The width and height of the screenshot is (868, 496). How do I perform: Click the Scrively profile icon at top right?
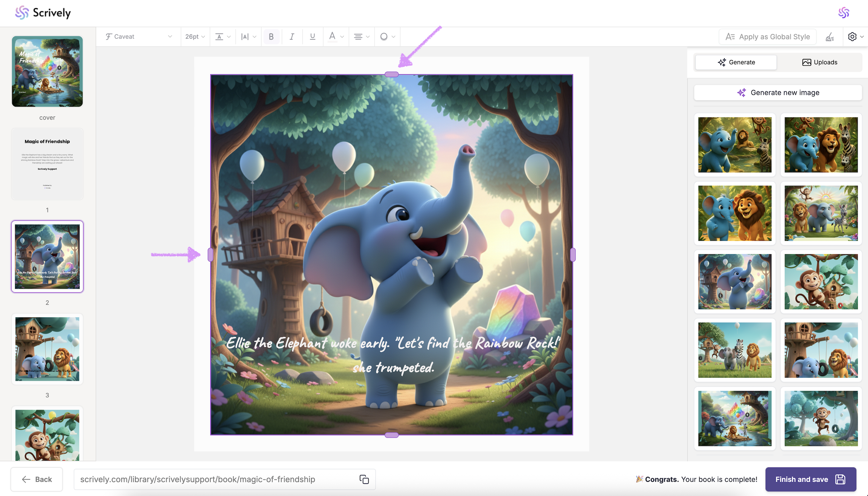pos(843,13)
